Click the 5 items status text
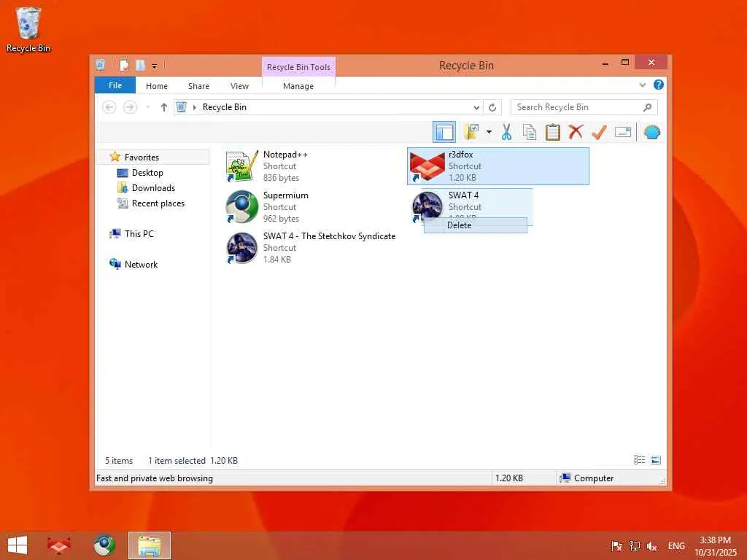Screen dimensions: 747x560 pos(119,461)
